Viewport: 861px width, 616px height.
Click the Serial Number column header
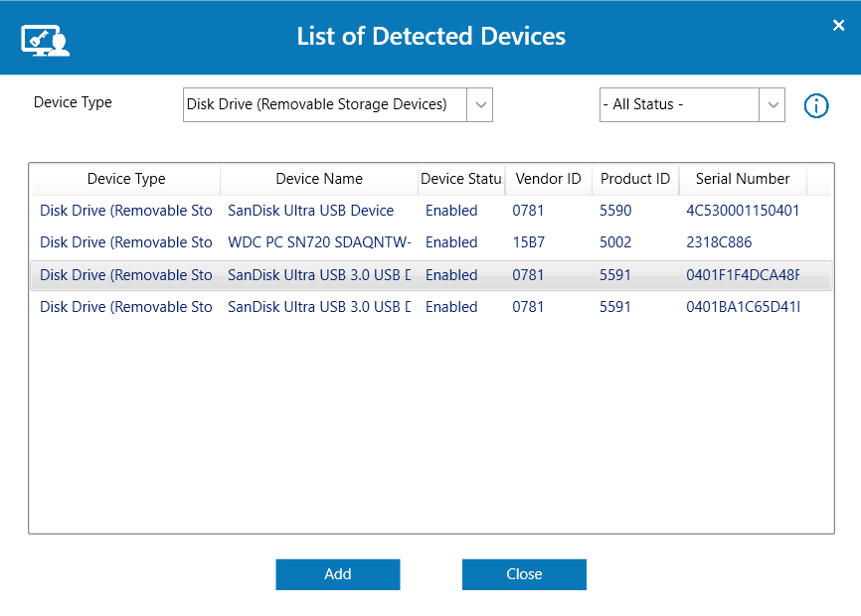(742, 179)
